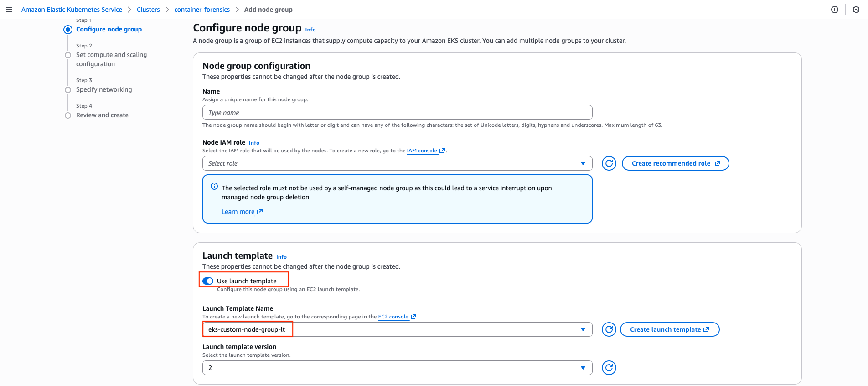Go to Clusters breadcrumb
The width and height of the screenshot is (868, 386).
[x=148, y=10]
